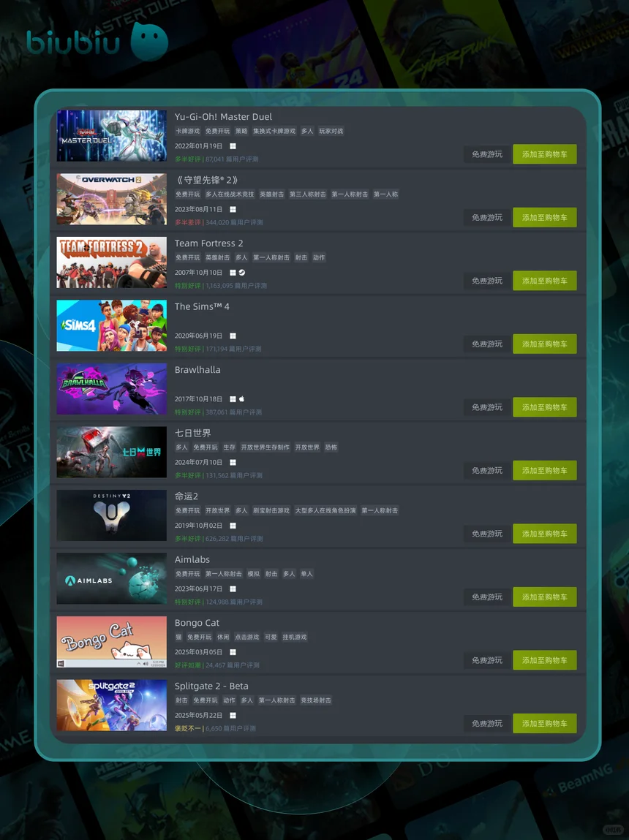Screen dimensions: 629x840
Task: Add Yu-Gi-Oh! Master Duel to cart
Action: (x=544, y=154)
